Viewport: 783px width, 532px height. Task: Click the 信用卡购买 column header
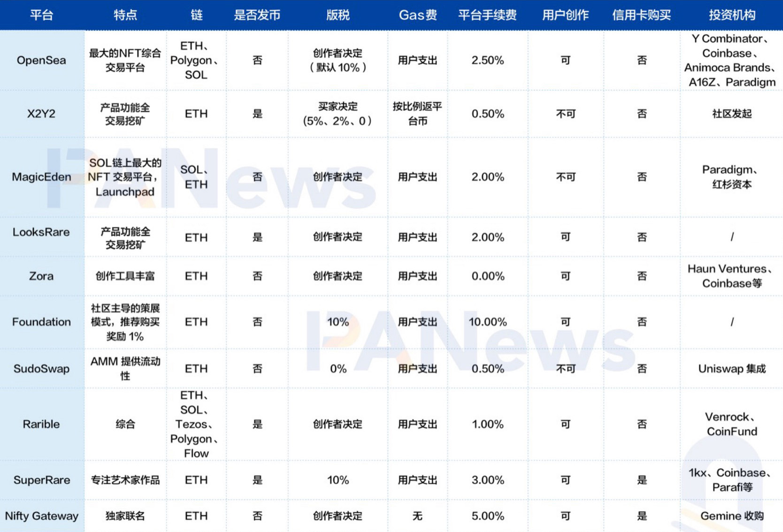tap(641, 15)
